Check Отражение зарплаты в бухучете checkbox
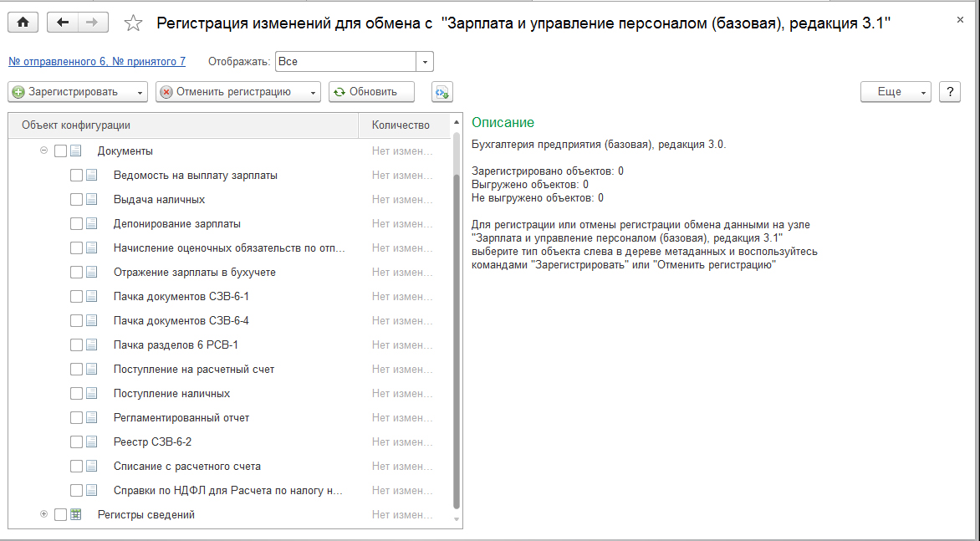This screenshot has width=980, height=541. (76, 273)
